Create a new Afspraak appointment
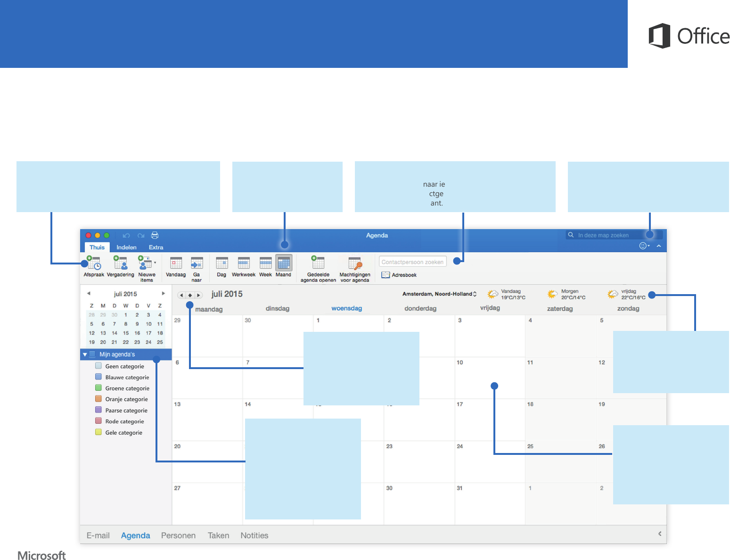This screenshot has height=560, width=730. coord(94,267)
